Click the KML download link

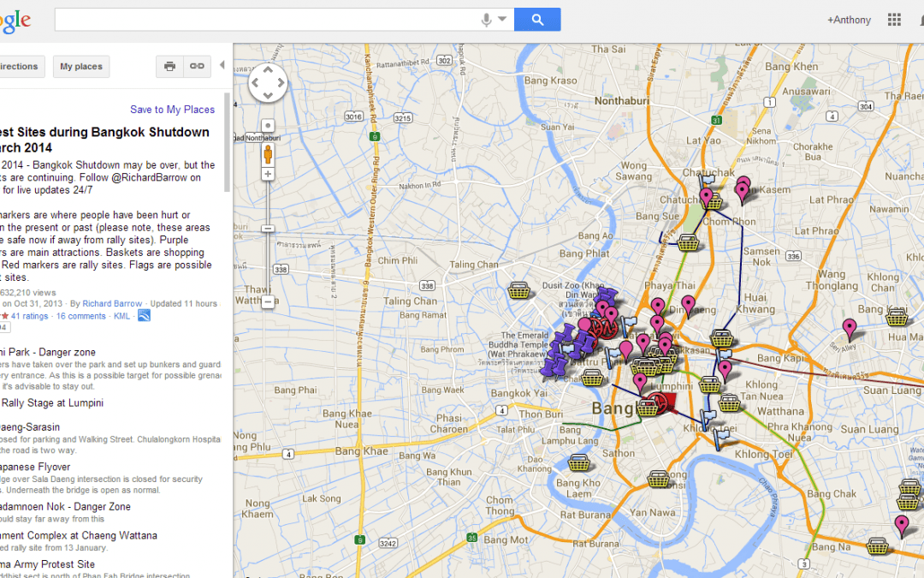(122, 316)
